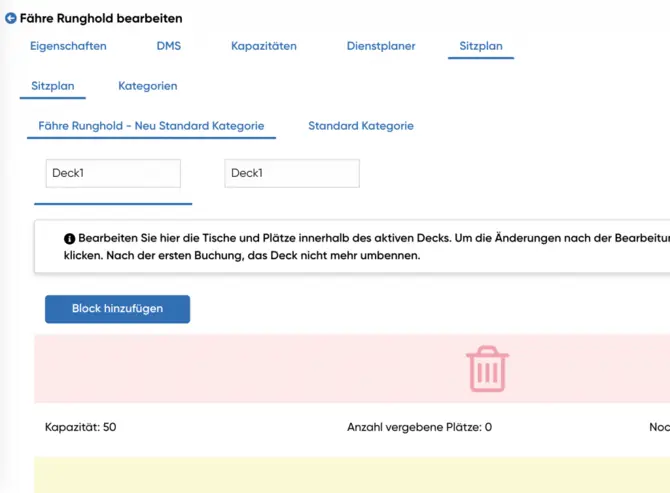Go to the Kapazitäten tab
670x493 pixels.
pos(263,46)
